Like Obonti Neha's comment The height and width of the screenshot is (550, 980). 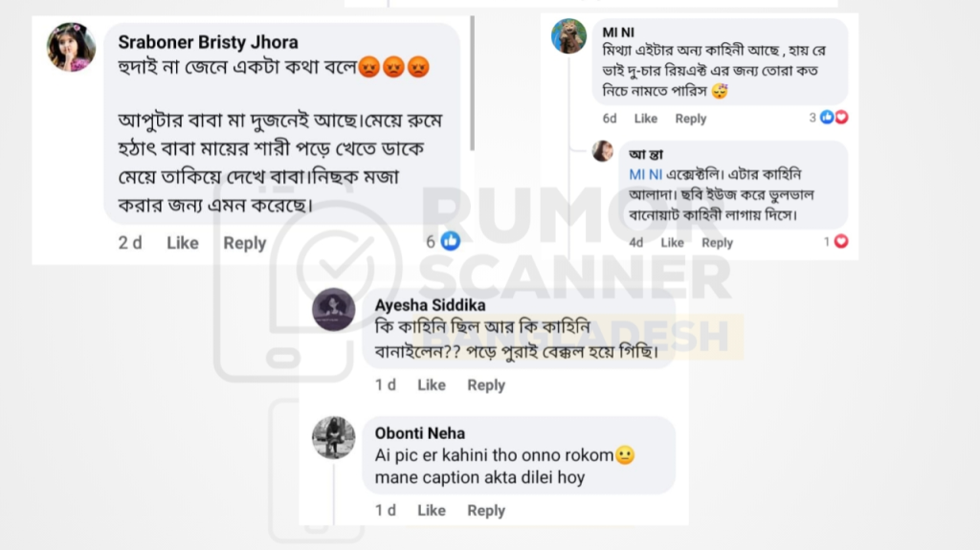432,511
